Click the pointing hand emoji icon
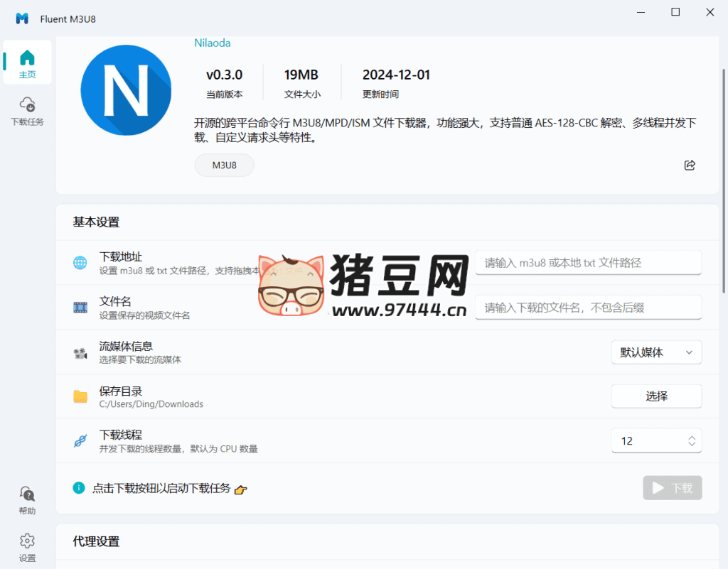Screen dimensions: 728x569 (x=240, y=489)
